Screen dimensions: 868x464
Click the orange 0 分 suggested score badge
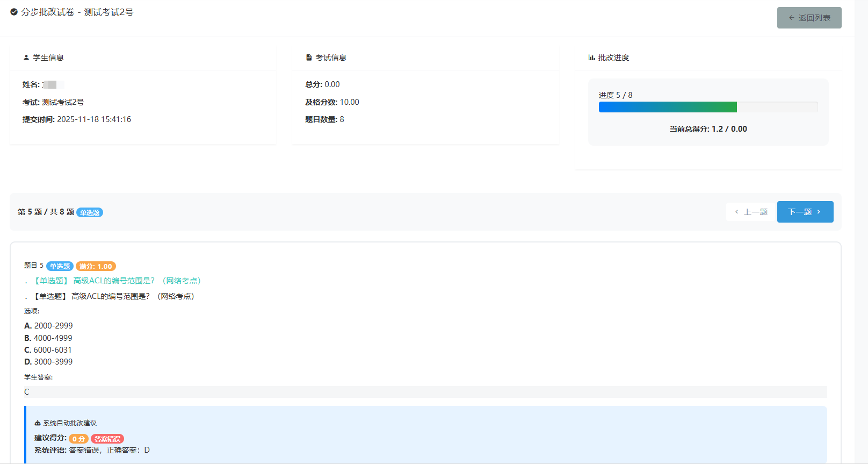[x=78, y=439]
